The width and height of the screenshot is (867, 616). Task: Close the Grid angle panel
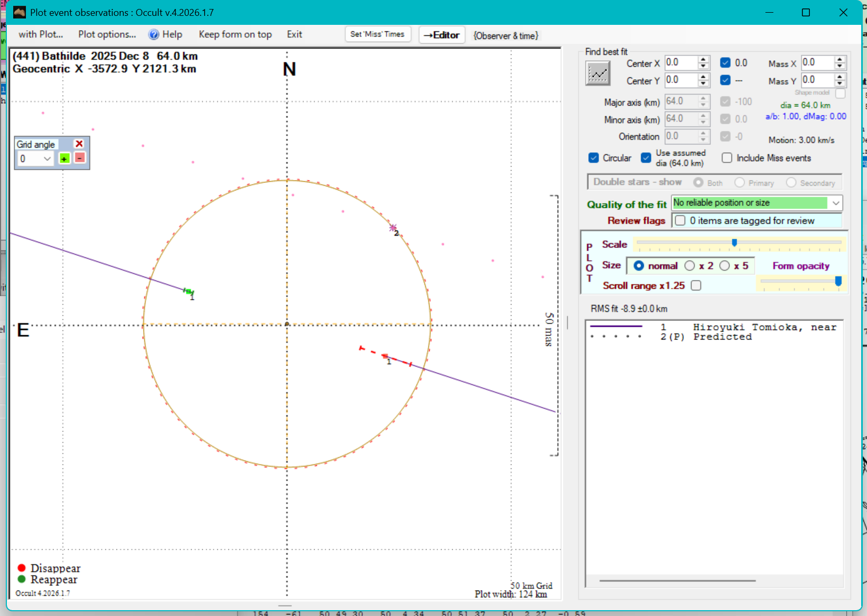coord(79,144)
